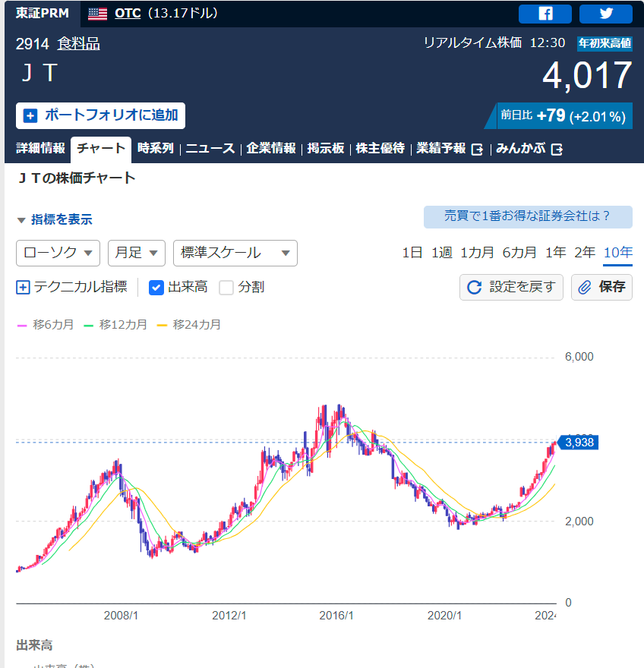Open the 標準スケール scale dropdown

coord(235,253)
